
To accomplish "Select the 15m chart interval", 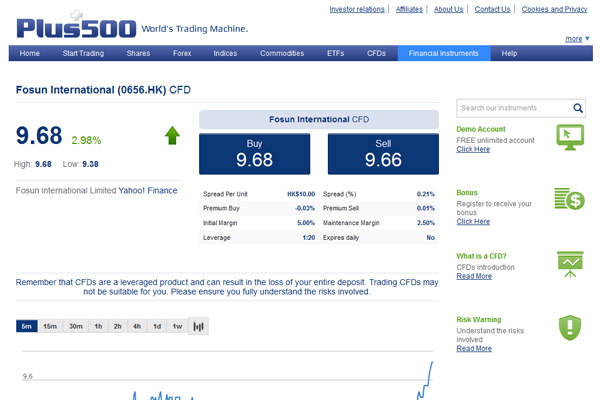I will click(x=50, y=326).
